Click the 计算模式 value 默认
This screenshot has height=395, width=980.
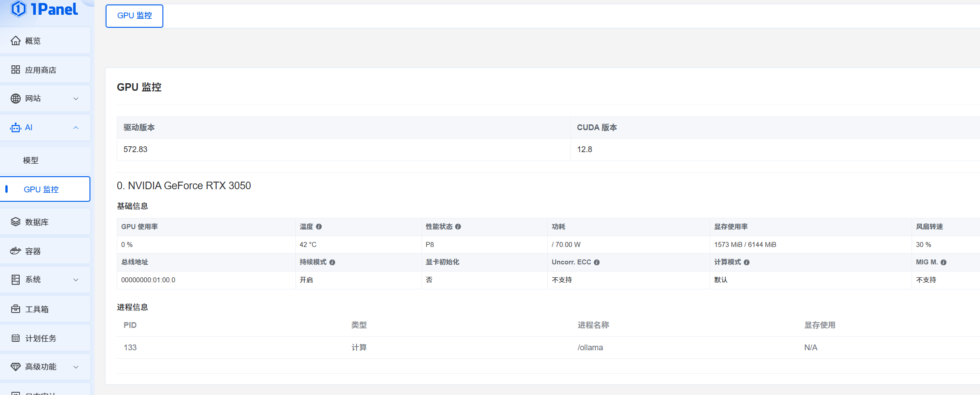[x=720, y=280]
